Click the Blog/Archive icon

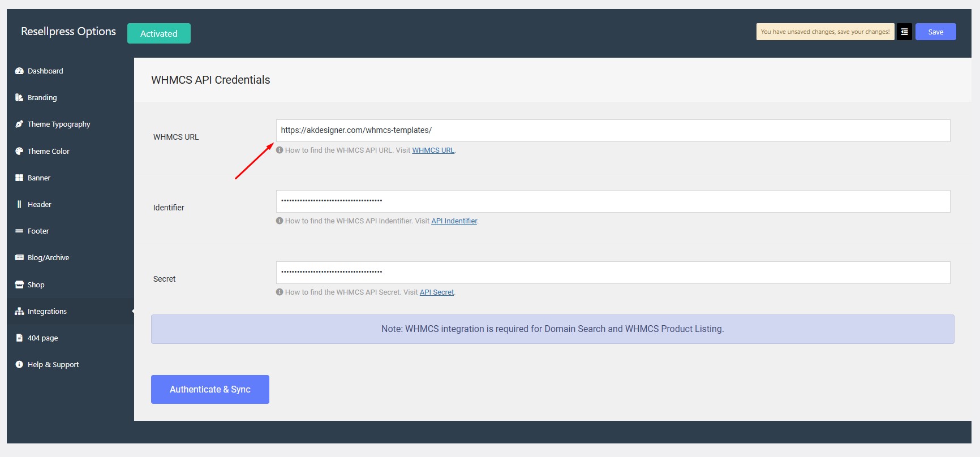[x=19, y=257]
